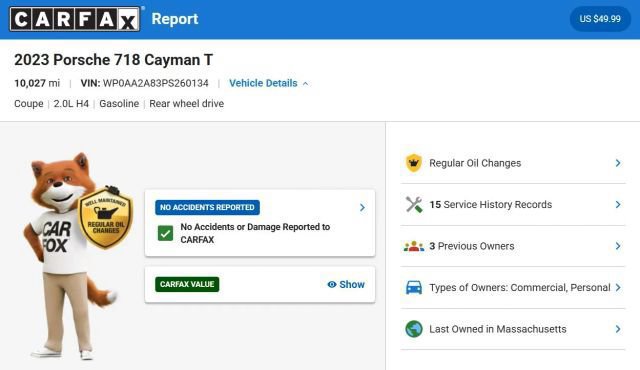Viewport: 640px width, 370px height.
Task: Click the 2023 Porsche 718 Cayman T title
Action: (113, 60)
